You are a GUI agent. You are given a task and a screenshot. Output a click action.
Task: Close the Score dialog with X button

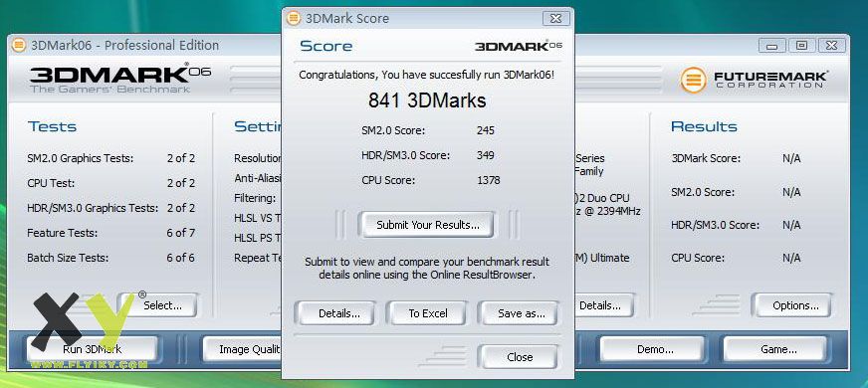point(555,18)
